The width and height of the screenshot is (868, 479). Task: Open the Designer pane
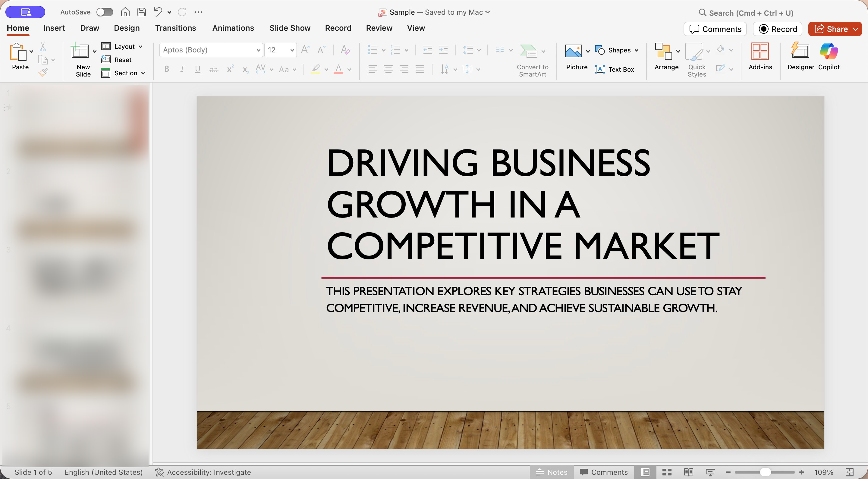[x=800, y=56]
